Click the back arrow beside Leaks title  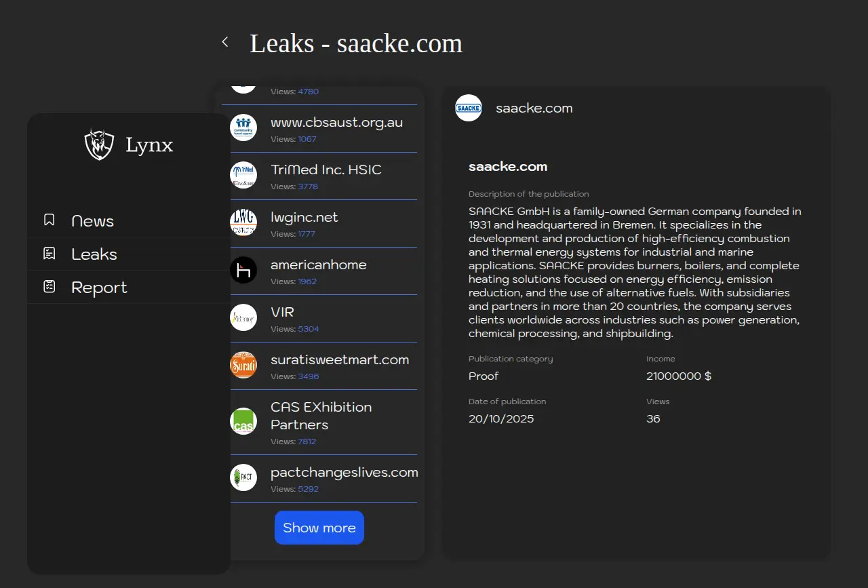(225, 43)
